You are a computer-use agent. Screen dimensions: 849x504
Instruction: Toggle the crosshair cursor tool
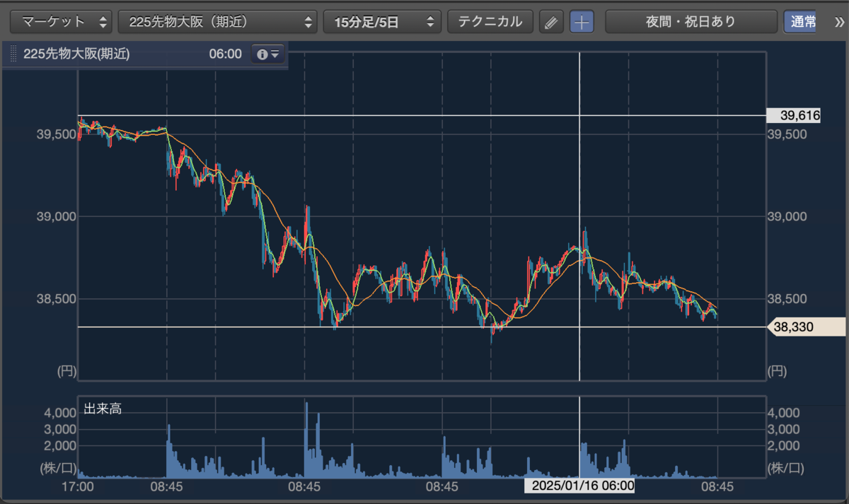point(582,22)
